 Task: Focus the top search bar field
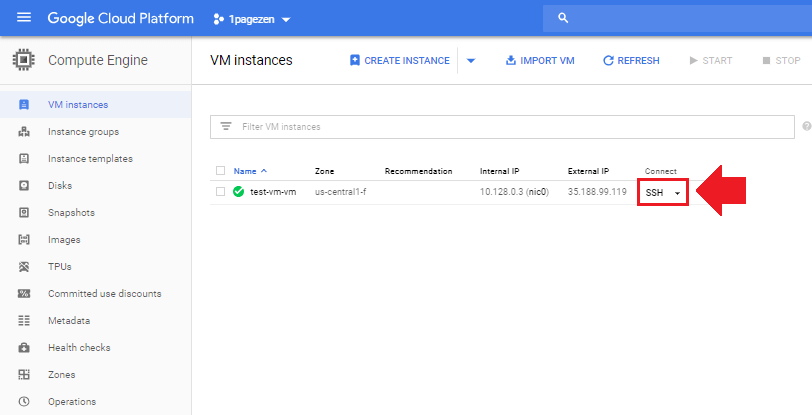677,18
